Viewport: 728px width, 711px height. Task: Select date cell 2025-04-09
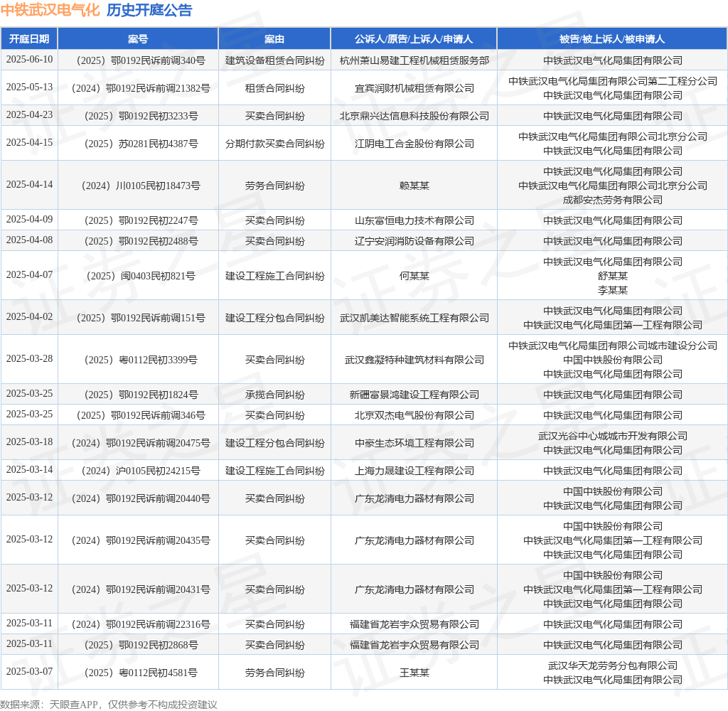(x=29, y=219)
